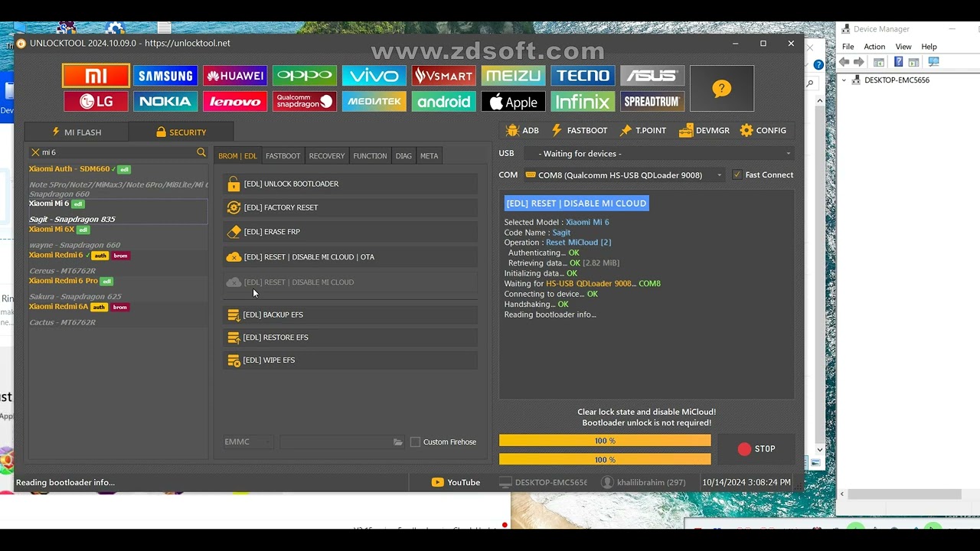The height and width of the screenshot is (551, 980).
Task: Select the Xiaomi MI brand logo
Action: [96, 76]
